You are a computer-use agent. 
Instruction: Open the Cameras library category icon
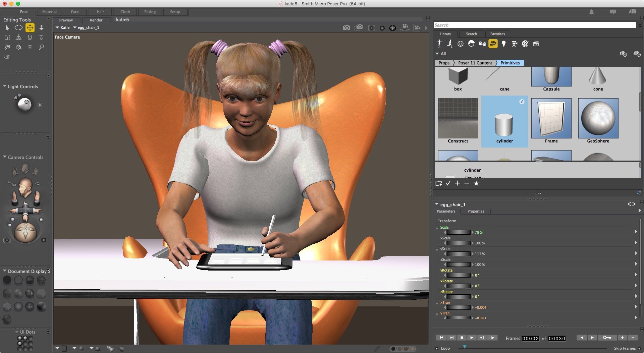click(514, 44)
